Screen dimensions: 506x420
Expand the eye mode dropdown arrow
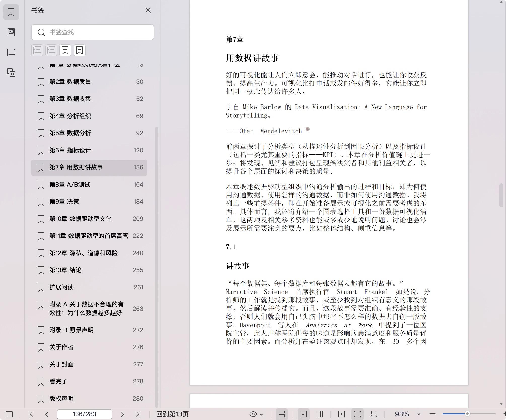pyautogui.click(x=261, y=414)
